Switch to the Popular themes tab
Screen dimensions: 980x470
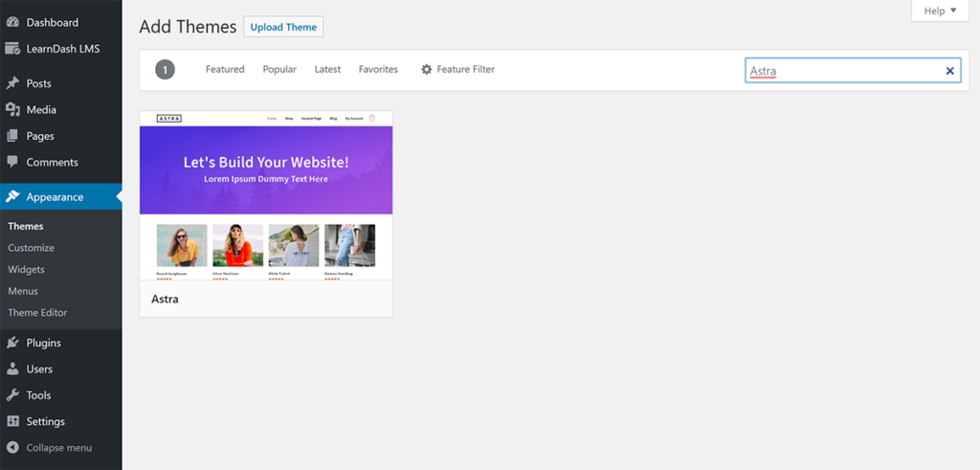point(279,69)
